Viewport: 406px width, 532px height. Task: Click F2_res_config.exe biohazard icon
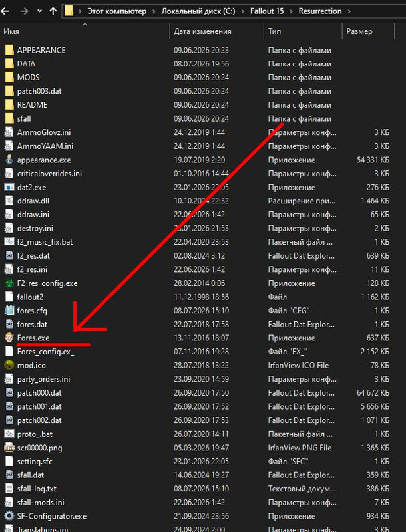click(x=9, y=283)
